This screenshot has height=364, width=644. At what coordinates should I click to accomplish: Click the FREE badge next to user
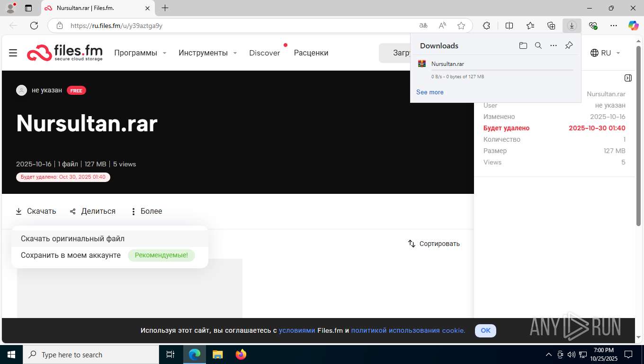click(x=76, y=91)
